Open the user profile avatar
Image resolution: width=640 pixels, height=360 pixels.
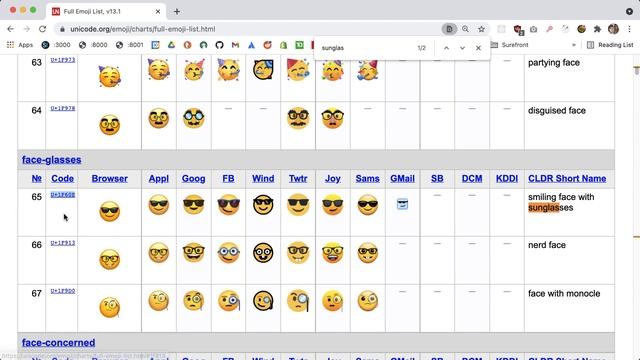point(613,29)
